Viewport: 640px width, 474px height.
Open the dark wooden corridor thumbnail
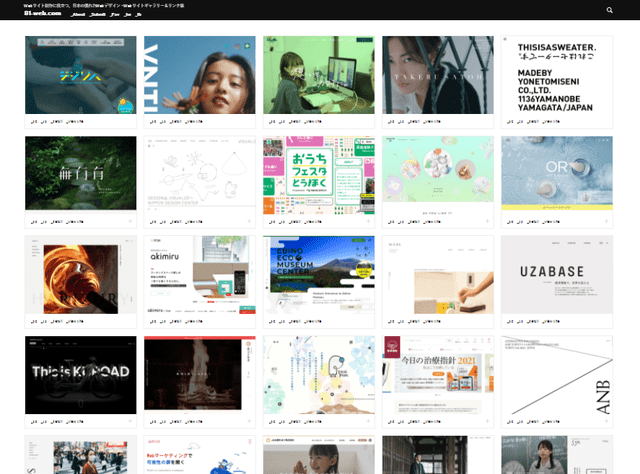click(438, 455)
